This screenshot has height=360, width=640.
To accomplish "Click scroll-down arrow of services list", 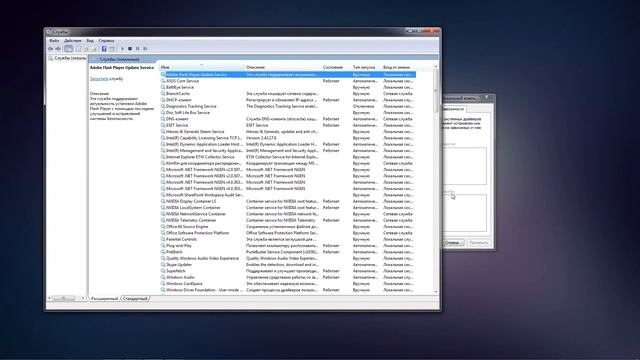I will [436, 292].
